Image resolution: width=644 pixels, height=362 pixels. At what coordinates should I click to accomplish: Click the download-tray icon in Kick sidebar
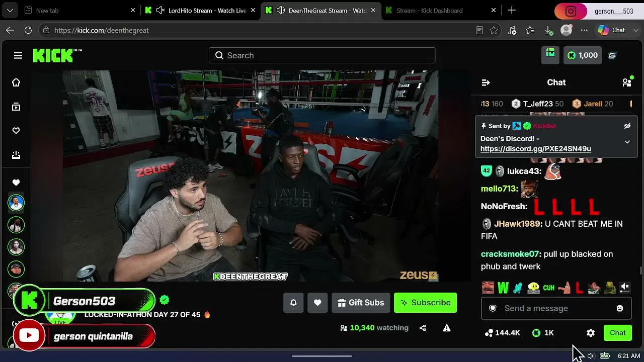click(16, 155)
